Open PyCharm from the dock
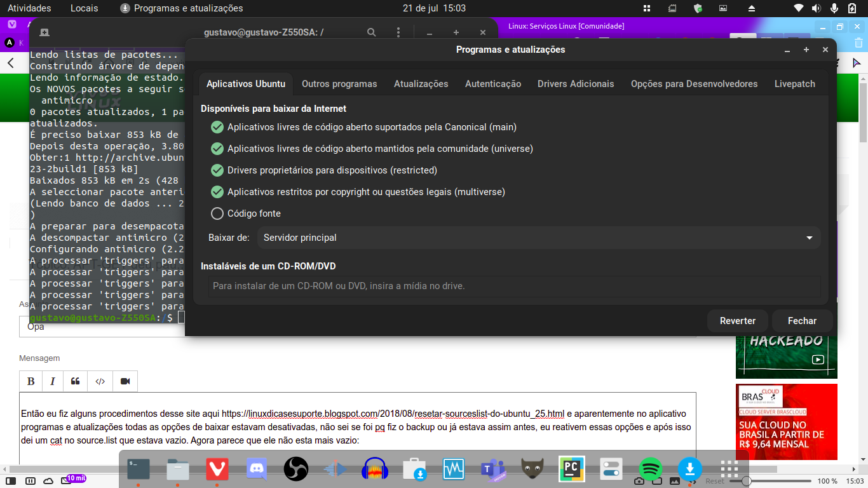The width and height of the screenshot is (868, 488). pyautogui.click(x=571, y=470)
